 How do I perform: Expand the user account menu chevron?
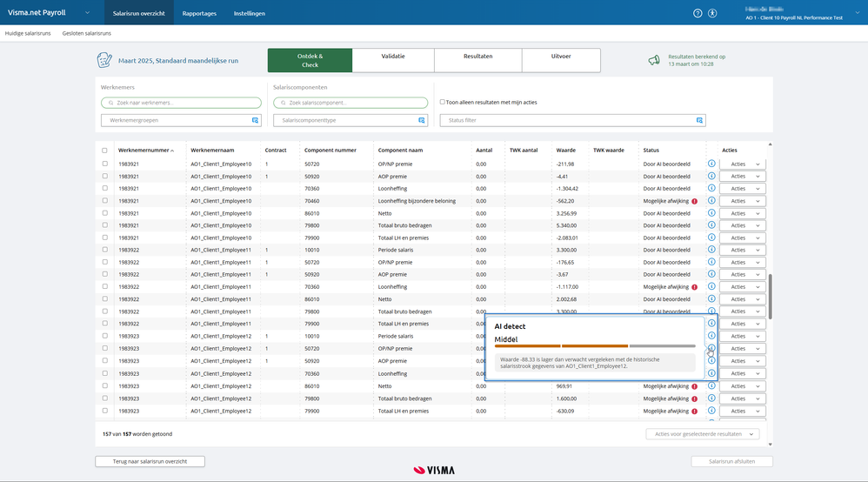click(858, 13)
